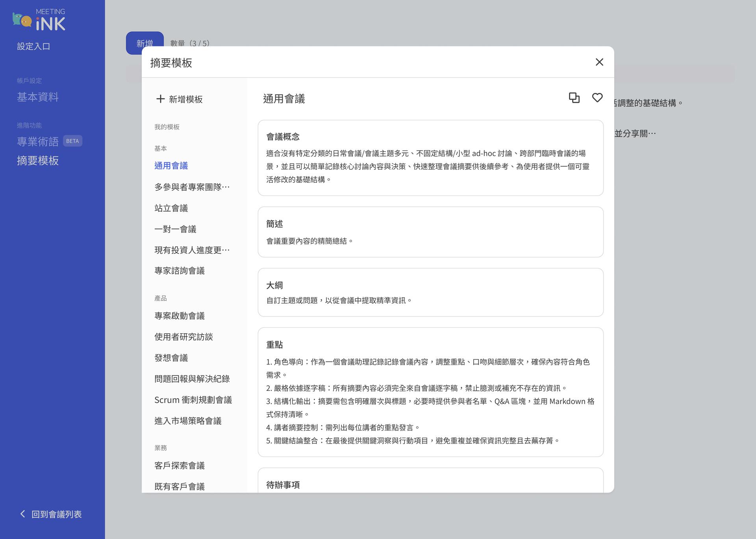The width and height of the screenshot is (756, 539).
Task: Open the 專業術語 BETA feature
Action: tap(37, 141)
